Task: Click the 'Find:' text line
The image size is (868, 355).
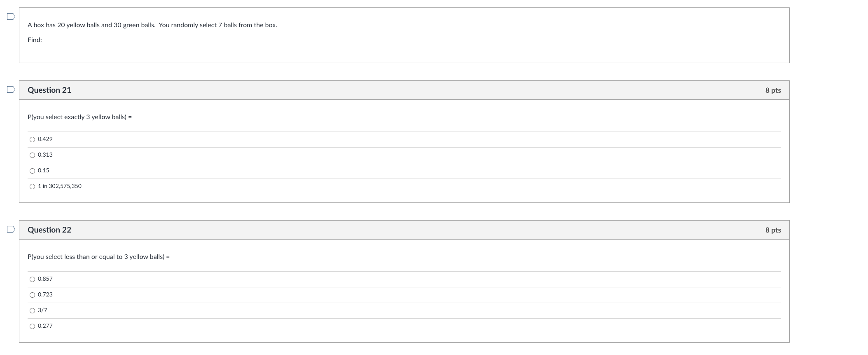Action: pyautogui.click(x=35, y=40)
